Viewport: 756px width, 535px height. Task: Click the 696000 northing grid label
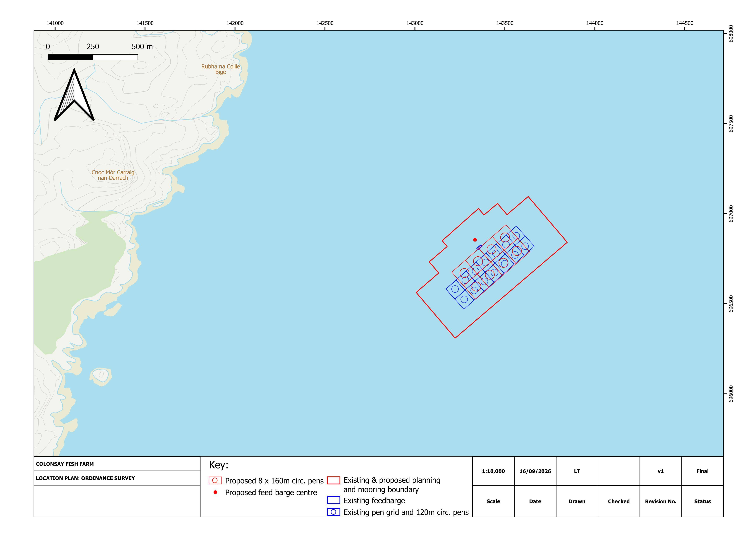tap(731, 394)
